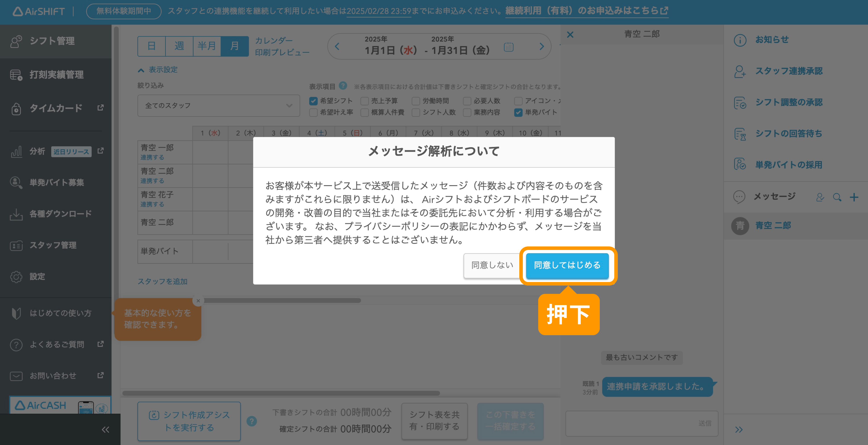Click the はじめての使い方 beginner icon
Image resolution: width=868 pixels, height=445 pixels.
click(x=16, y=313)
